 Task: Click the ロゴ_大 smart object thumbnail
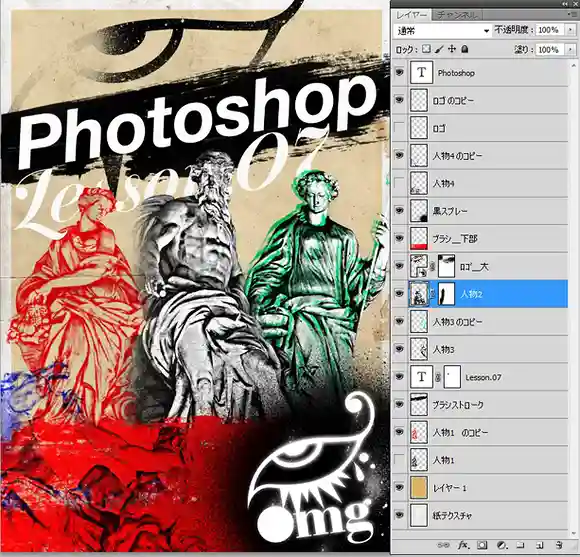click(419, 266)
